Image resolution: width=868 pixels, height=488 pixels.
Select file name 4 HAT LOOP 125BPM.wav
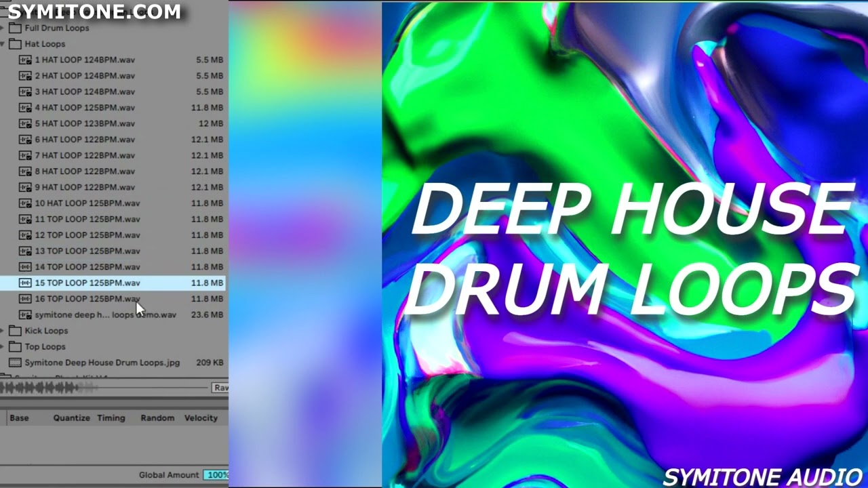click(85, 108)
